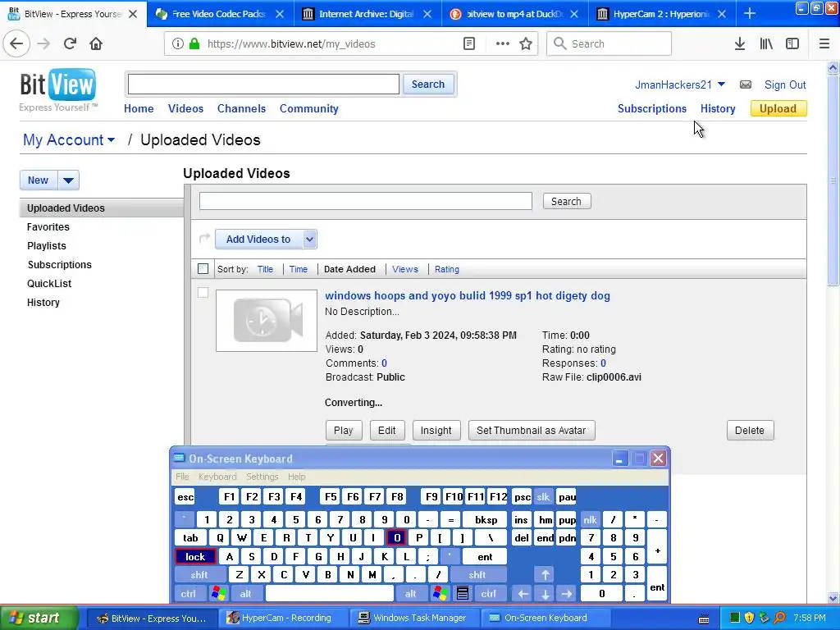Click the magnifier icon in the system tray
The height and width of the screenshot is (630, 840).
click(779, 618)
